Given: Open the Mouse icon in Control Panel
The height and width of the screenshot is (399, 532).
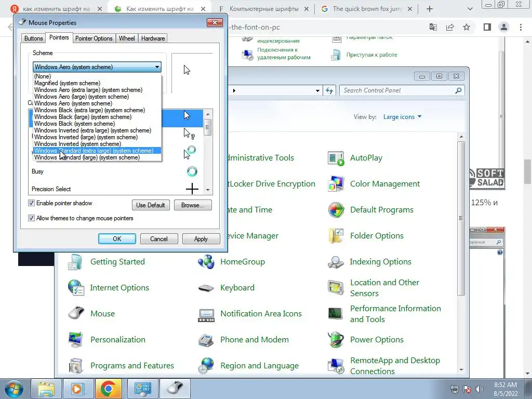Looking at the screenshot, I should coord(75,314).
